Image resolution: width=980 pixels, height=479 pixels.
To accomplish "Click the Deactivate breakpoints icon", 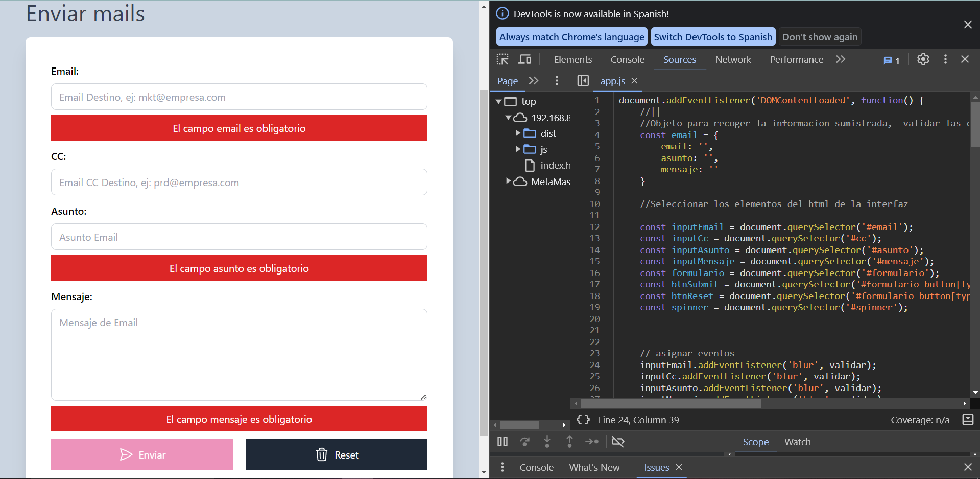I will 618,442.
